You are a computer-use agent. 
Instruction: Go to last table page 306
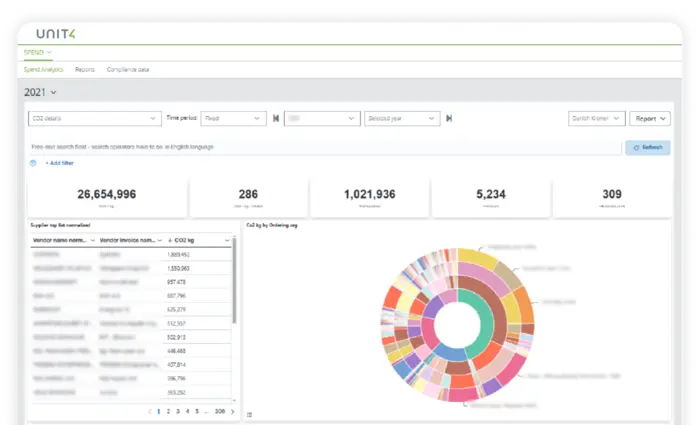pyautogui.click(x=220, y=412)
